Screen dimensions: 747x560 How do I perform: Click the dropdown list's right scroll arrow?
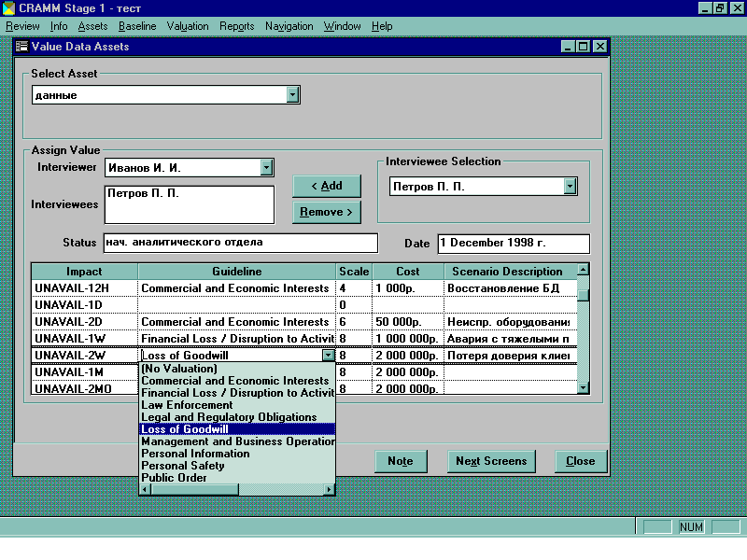(329, 489)
